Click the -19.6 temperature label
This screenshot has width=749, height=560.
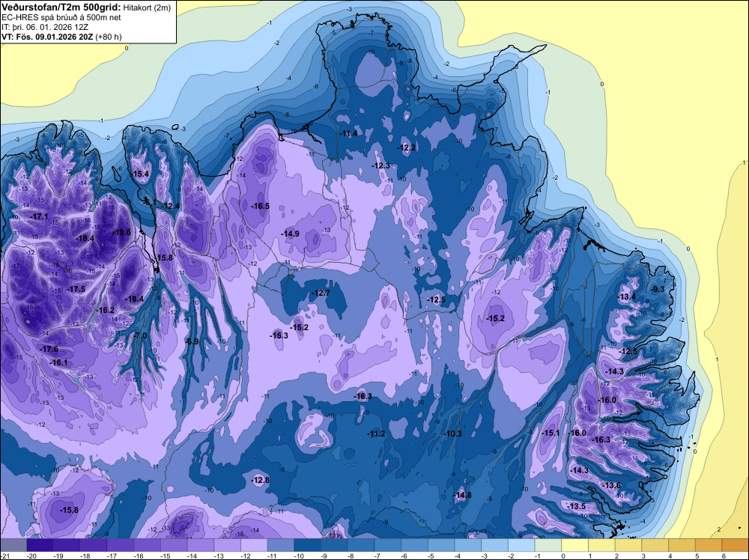click(x=121, y=232)
